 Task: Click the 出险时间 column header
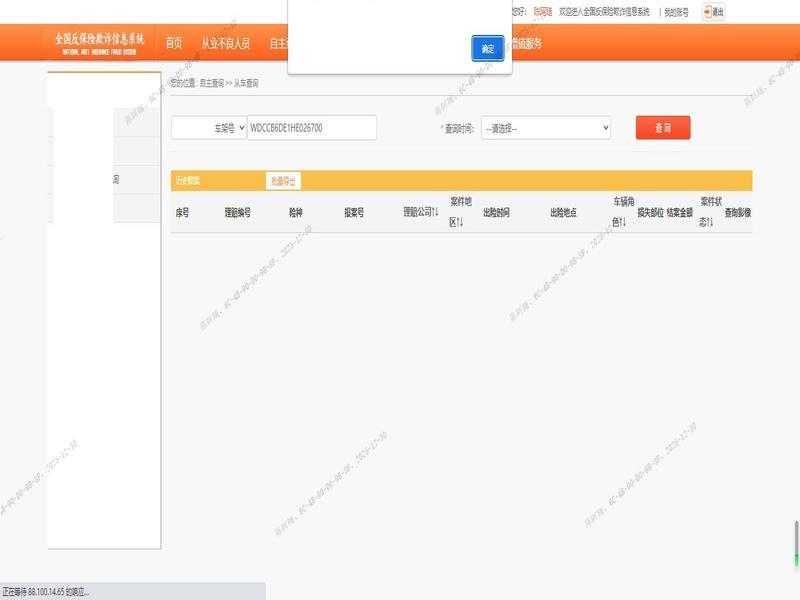tap(496, 213)
